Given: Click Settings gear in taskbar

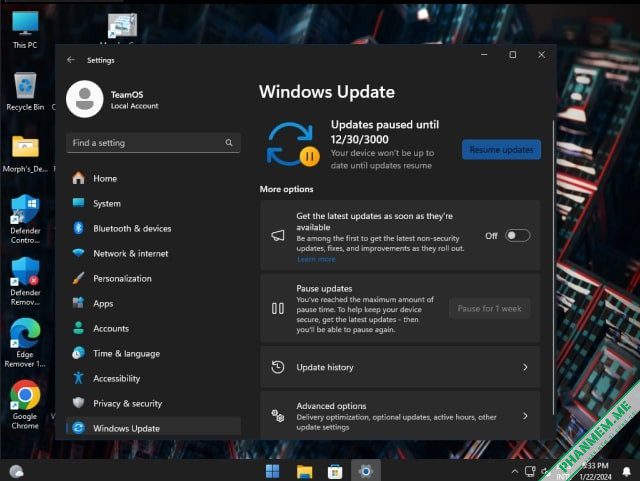Looking at the screenshot, I should [366, 472].
